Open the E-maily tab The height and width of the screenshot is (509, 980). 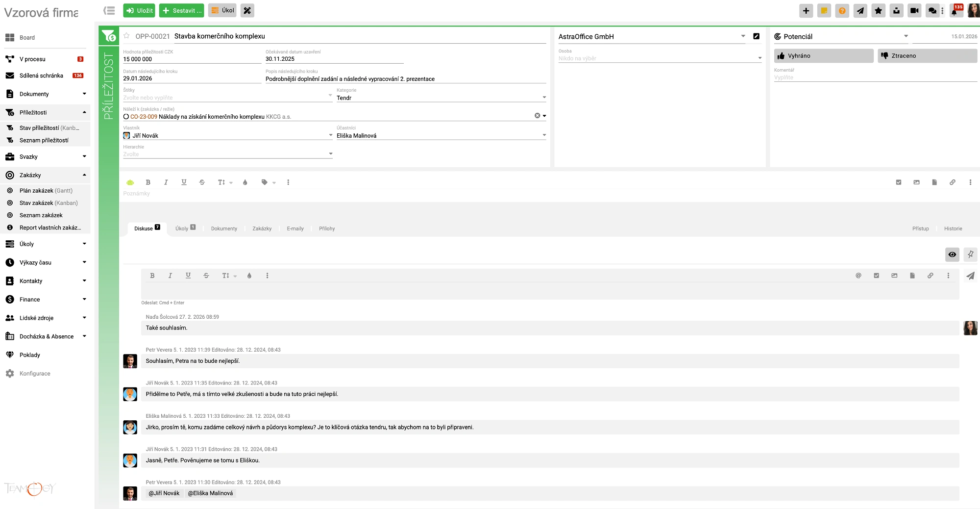point(295,229)
